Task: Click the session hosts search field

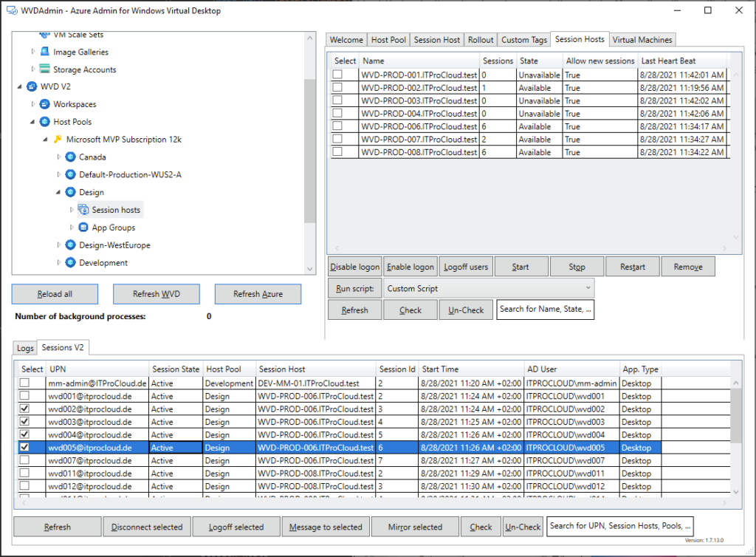Action: (546, 310)
